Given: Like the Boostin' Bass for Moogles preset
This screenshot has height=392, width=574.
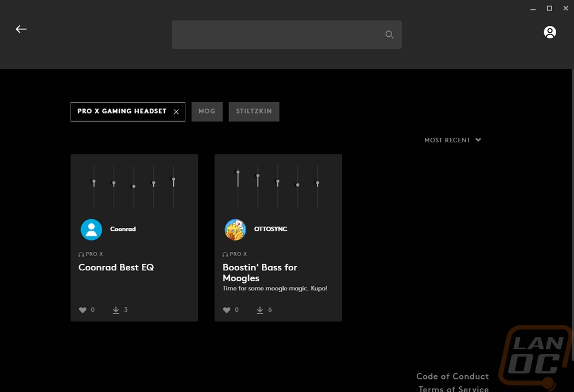Looking at the screenshot, I should [227, 310].
